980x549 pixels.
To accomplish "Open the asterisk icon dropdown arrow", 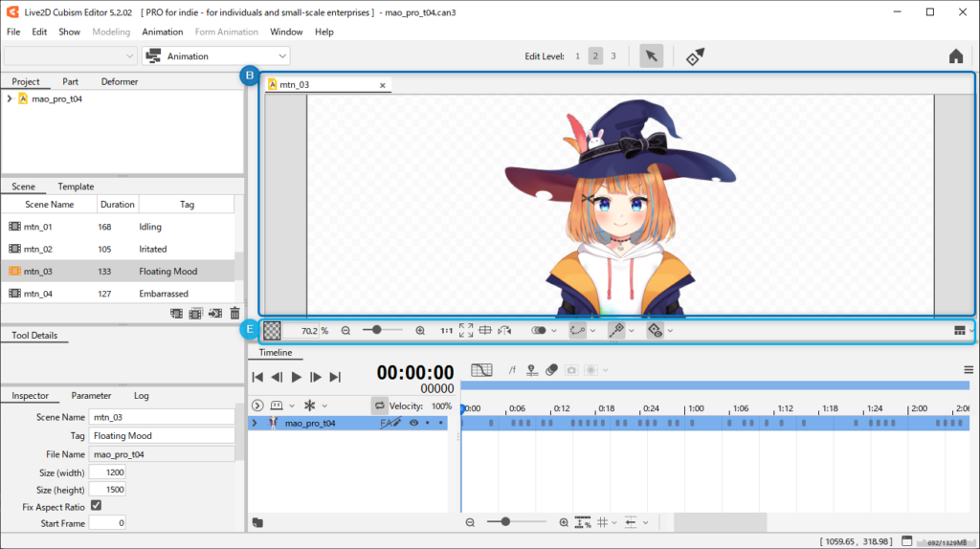I will pyautogui.click(x=324, y=406).
